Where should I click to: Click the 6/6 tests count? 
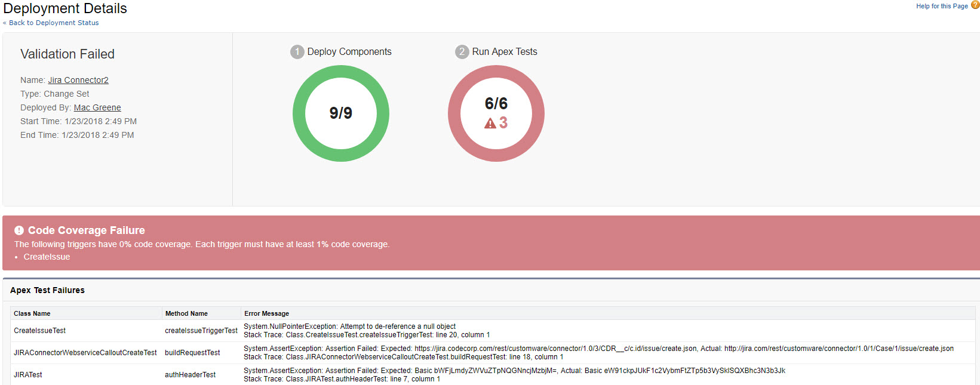point(496,103)
